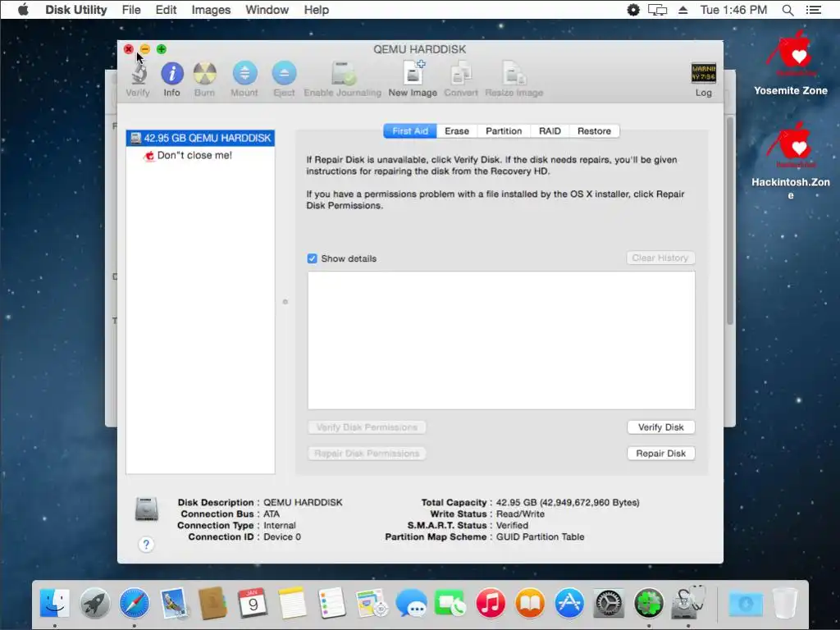
Task: Uncheck the Show details checkbox
Action: point(313,258)
